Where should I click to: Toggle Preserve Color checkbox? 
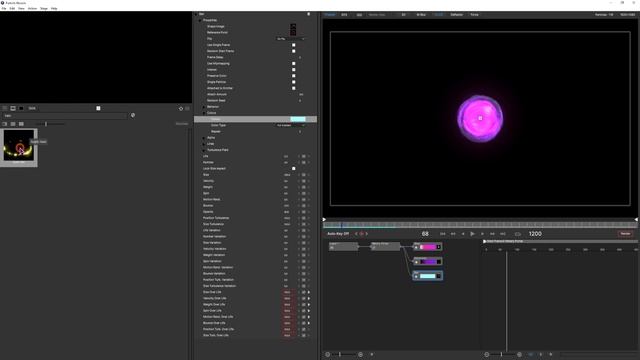(293, 76)
